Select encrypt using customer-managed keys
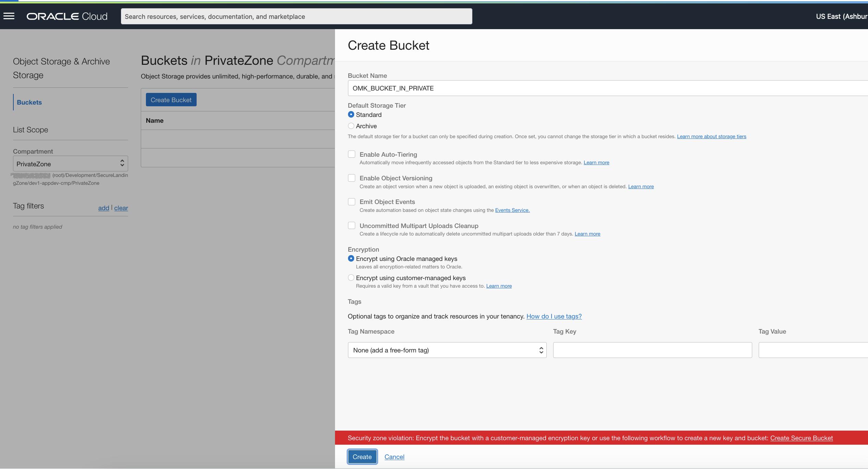Viewport: 868px width, 469px height. pyautogui.click(x=351, y=277)
